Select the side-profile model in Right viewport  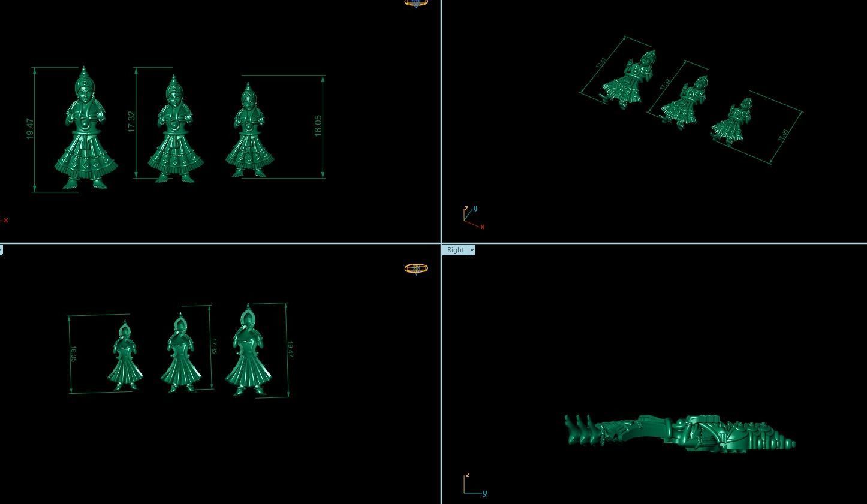(680, 433)
